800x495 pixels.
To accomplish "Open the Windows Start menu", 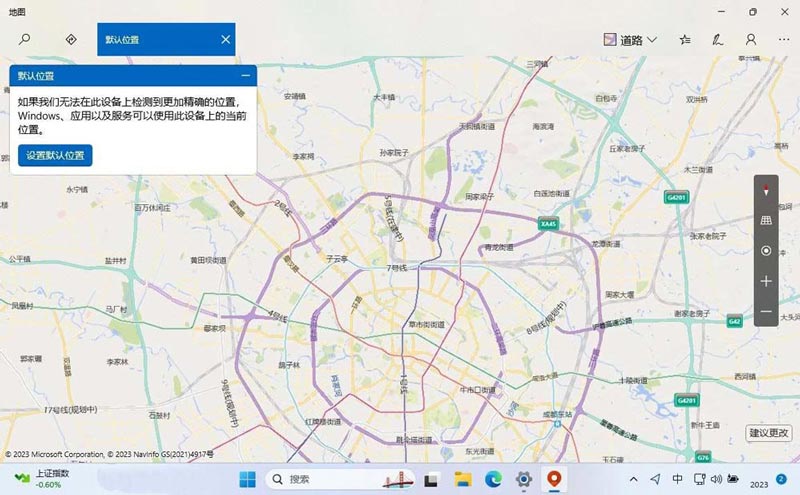I will 247,479.
